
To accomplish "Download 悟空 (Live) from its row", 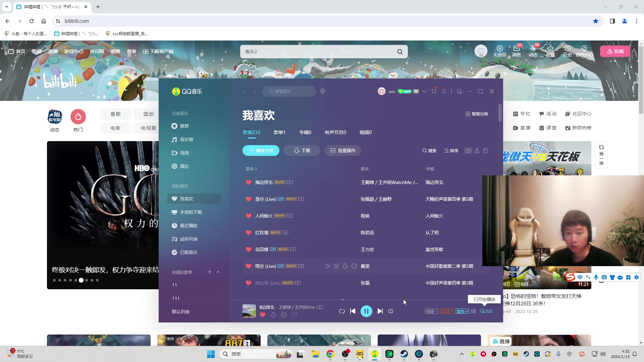I will click(x=345, y=266).
